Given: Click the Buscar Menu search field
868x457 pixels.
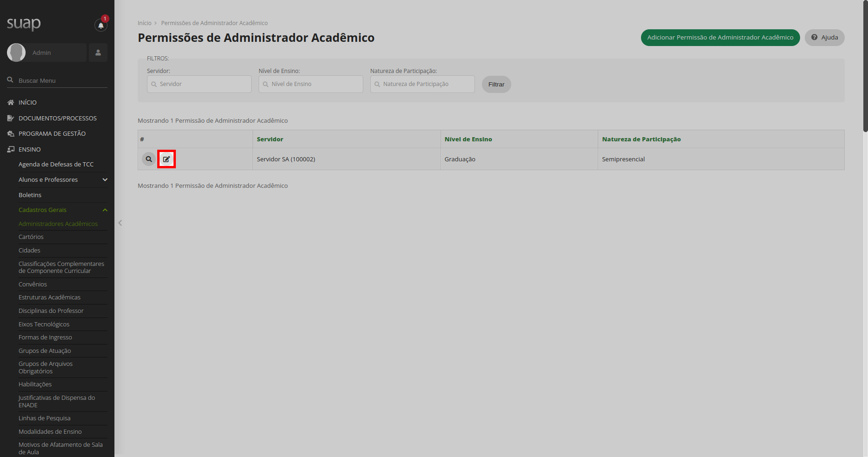Looking at the screenshot, I should (57, 80).
